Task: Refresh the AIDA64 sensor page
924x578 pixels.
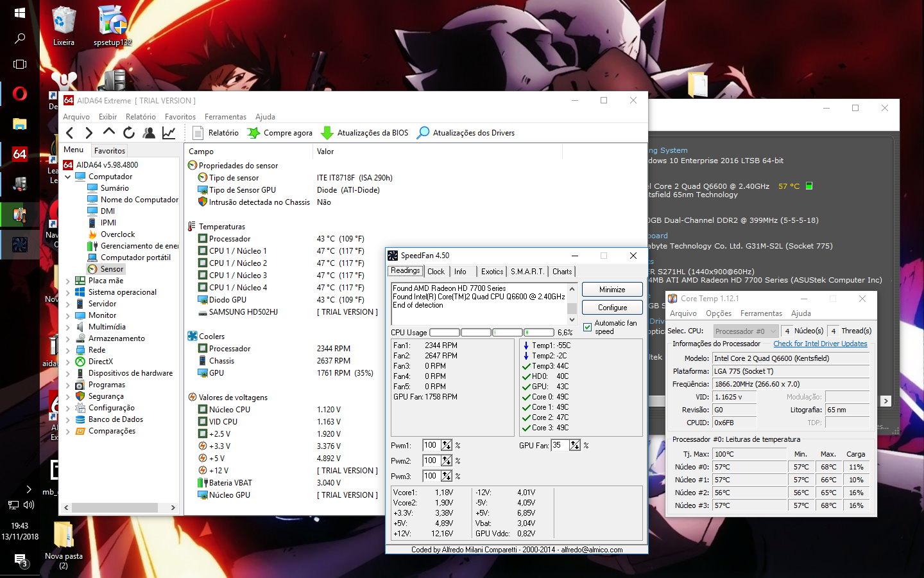Action: pyautogui.click(x=129, y=133)
